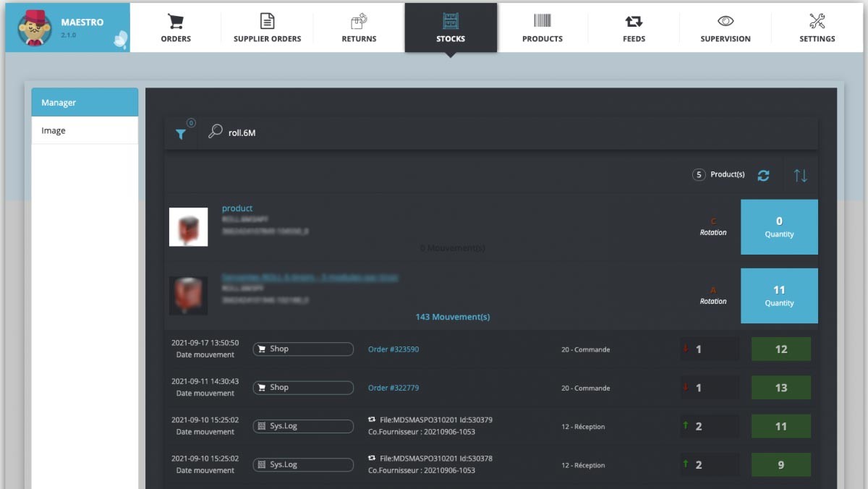Expand the 0 Mouvement(s) row
Image resolution: width=868 pixels, height=489 pixels.
(x=452, y=248)
